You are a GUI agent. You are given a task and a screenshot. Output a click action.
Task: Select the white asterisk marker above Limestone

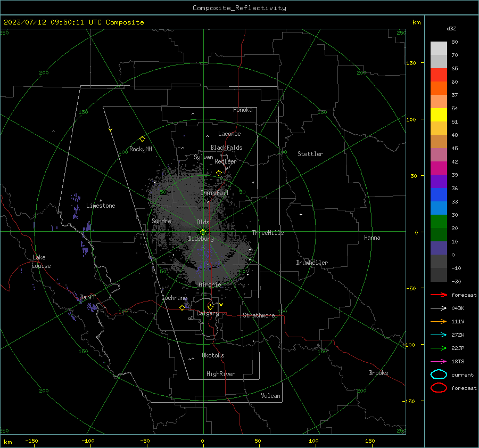(x=101, y=201)
